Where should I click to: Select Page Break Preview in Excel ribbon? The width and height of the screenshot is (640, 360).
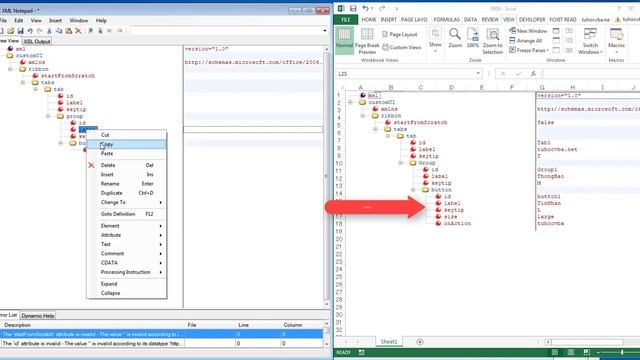[367, 41]
